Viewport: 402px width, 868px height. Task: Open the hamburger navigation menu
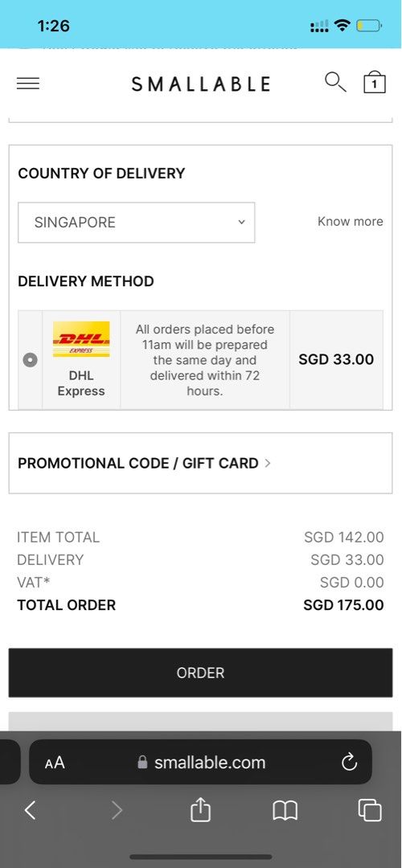click(27, 84)
